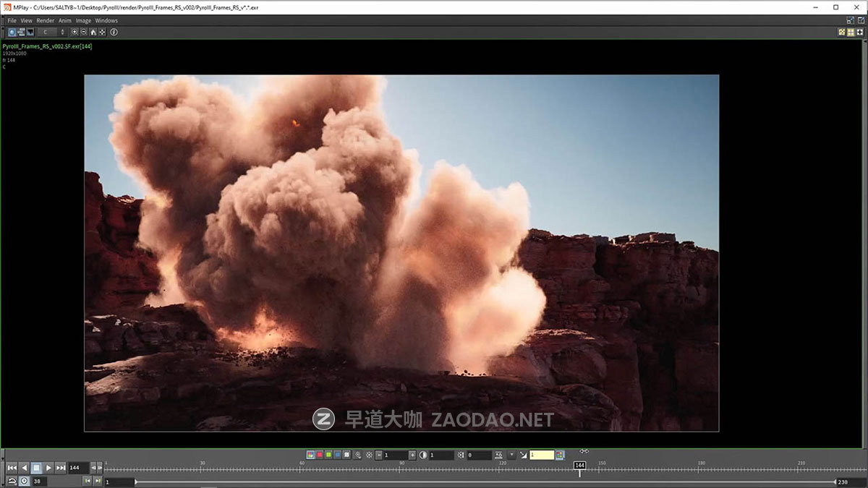Click the top-right checkered viewport layout icon
The image size is (868, 488).
[x=842, y=32]
